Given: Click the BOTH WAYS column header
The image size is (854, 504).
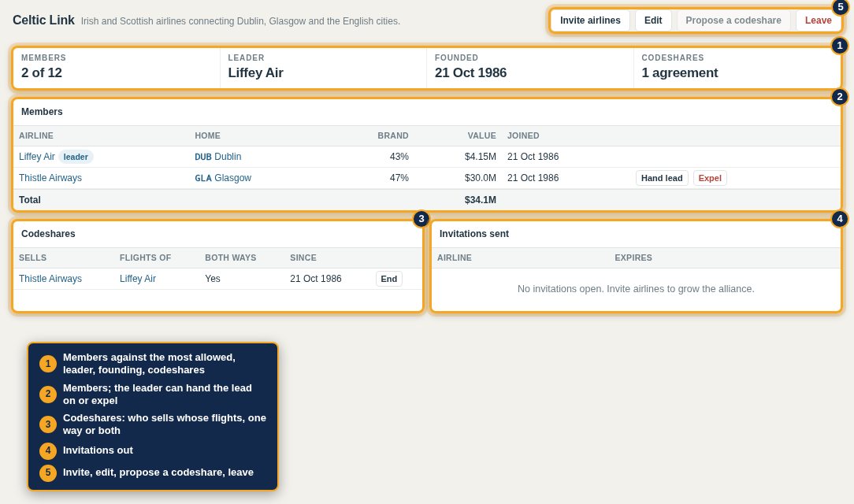Looking at the screenshot, I should [230, 258].
